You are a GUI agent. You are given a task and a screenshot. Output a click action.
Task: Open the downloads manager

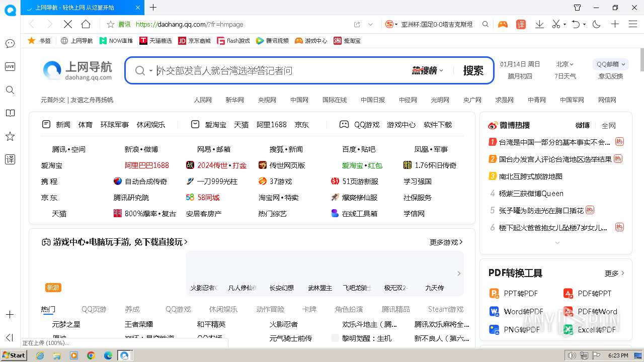pos(539,24)
